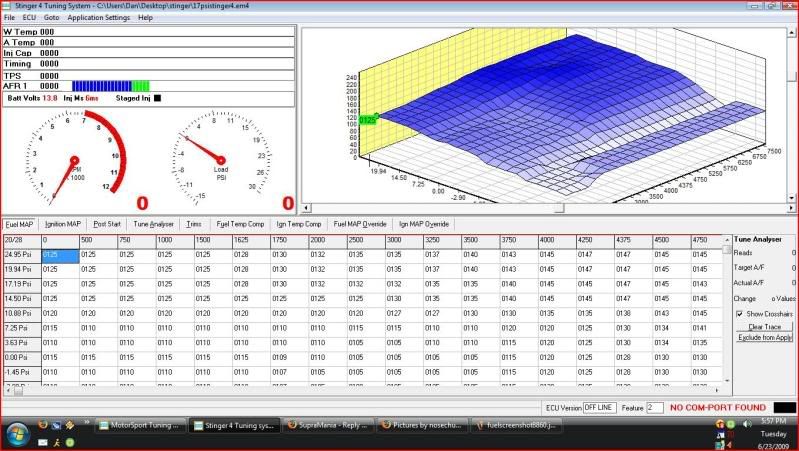Open the Goto menu
This screenshot has height=451, width=799.
pos(51,17)
